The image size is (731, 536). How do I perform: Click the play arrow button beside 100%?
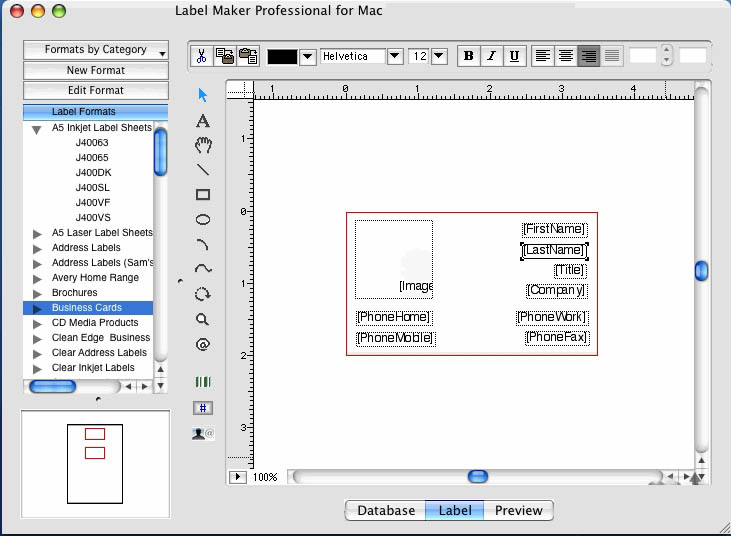[x=238, y=477]
